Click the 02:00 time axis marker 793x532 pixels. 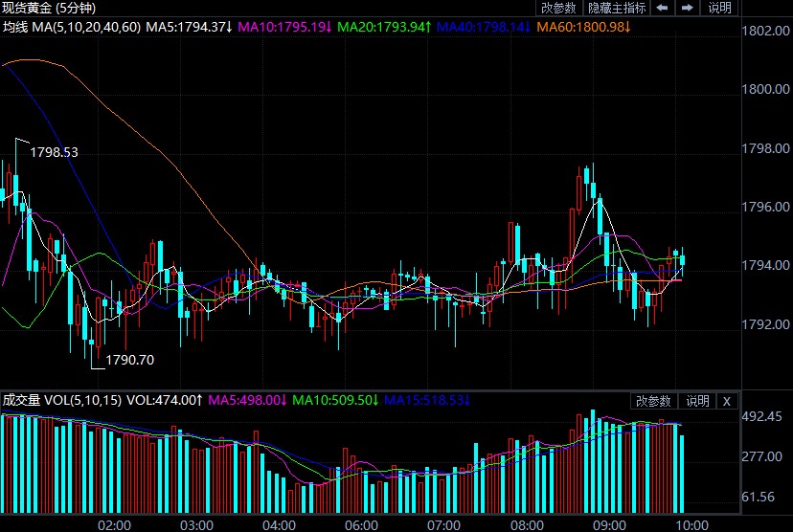click(x=114, y=525)
